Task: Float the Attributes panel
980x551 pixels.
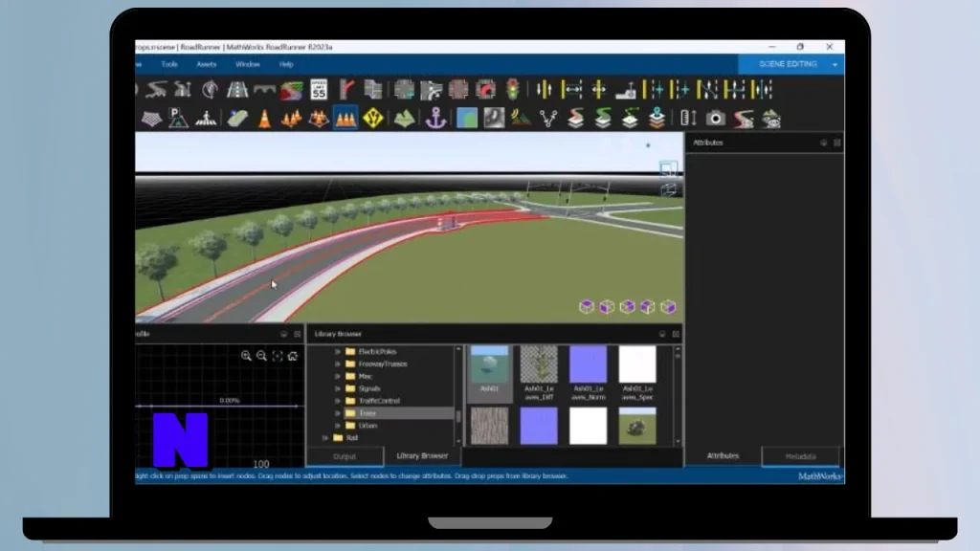Action: 824,143
